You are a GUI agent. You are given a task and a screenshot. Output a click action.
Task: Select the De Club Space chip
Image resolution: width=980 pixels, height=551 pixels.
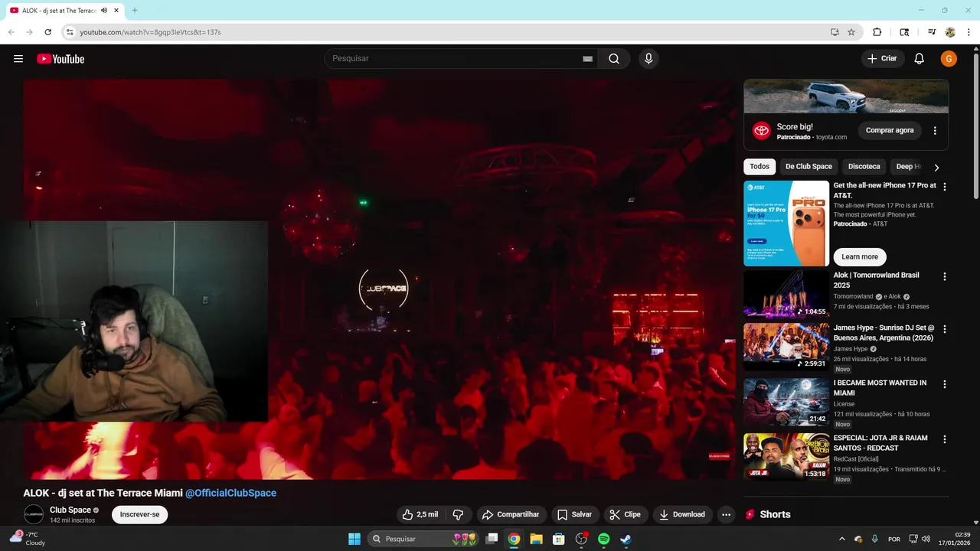pos(808,166)
